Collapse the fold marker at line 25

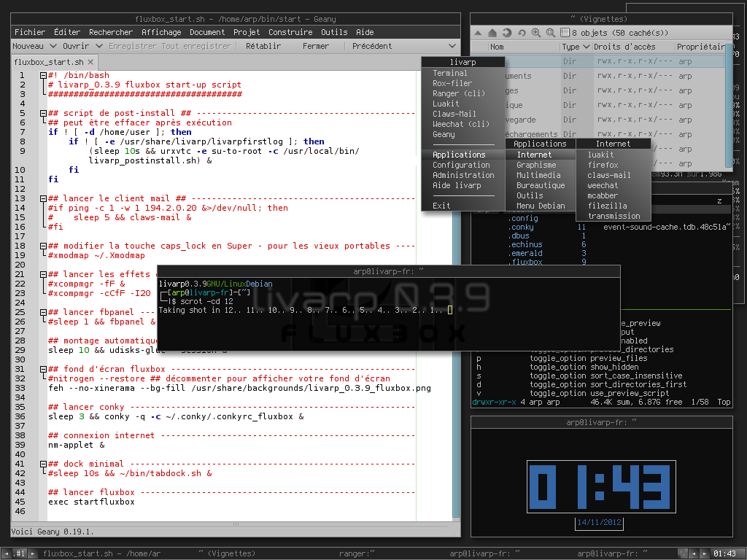coord(43,312)
